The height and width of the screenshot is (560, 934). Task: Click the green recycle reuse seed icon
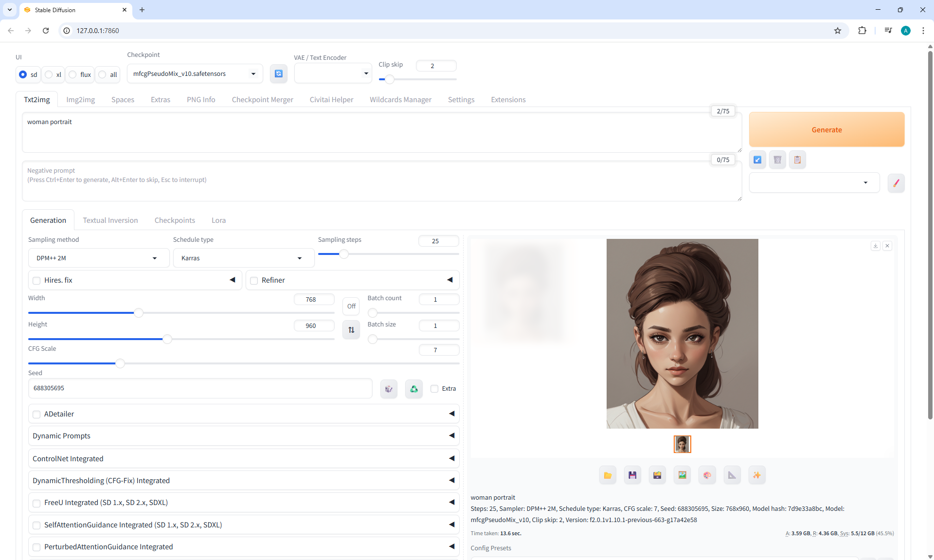(x=413, y=389)
